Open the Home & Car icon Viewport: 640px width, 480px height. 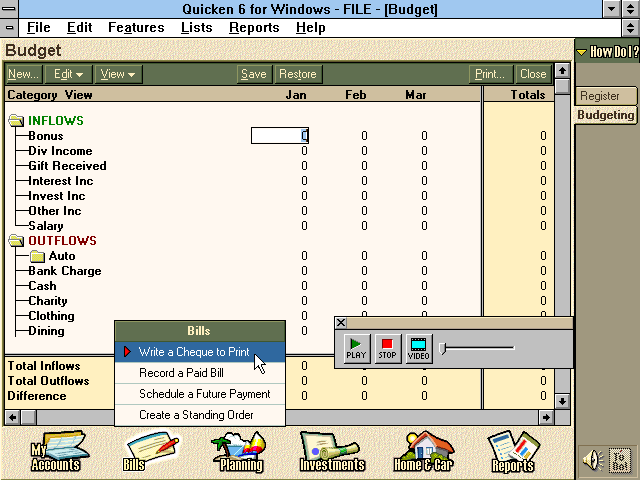point(424,452)
